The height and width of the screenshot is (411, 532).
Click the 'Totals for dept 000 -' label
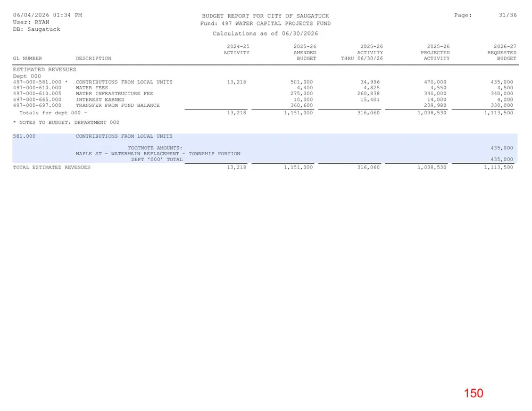tap(53, 113)
